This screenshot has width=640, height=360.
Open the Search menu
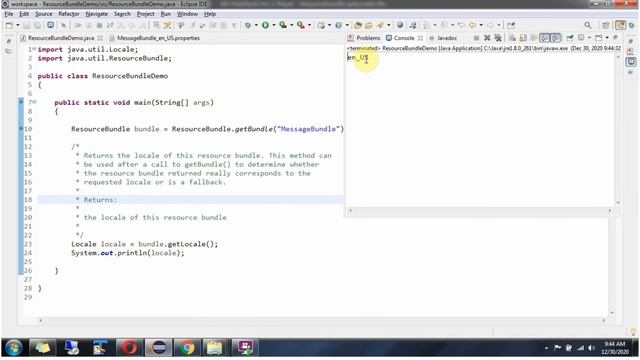(122, 14)
